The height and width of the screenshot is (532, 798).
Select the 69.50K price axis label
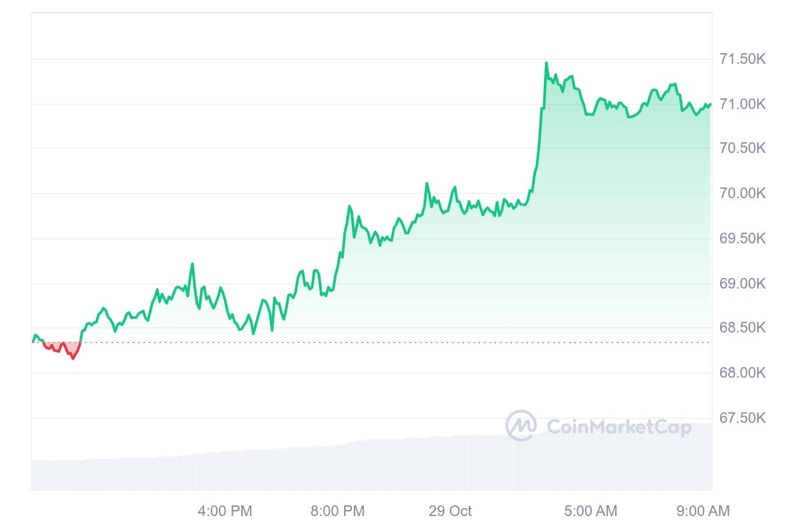tap(743, 238)
